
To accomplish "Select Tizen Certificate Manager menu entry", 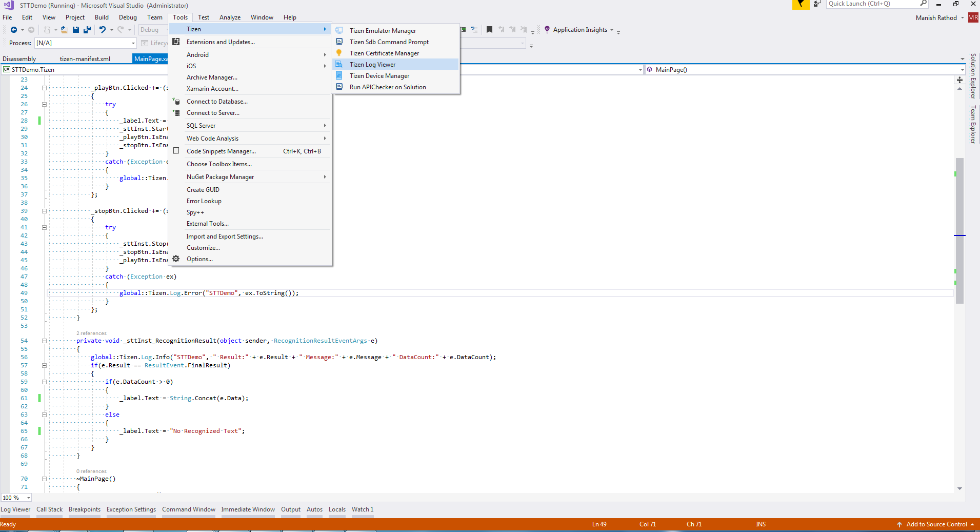I will 384,53.
